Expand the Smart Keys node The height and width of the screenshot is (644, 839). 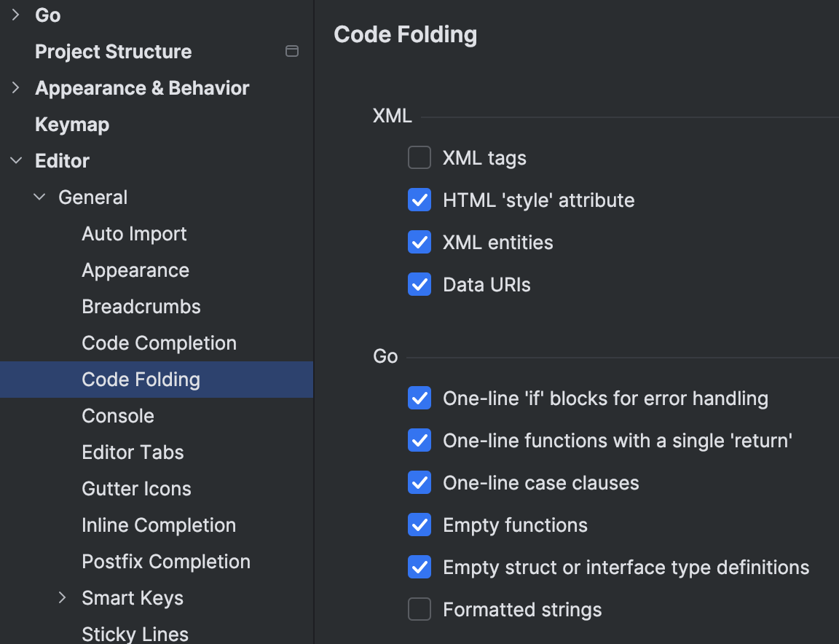click(x=63, y=598)
